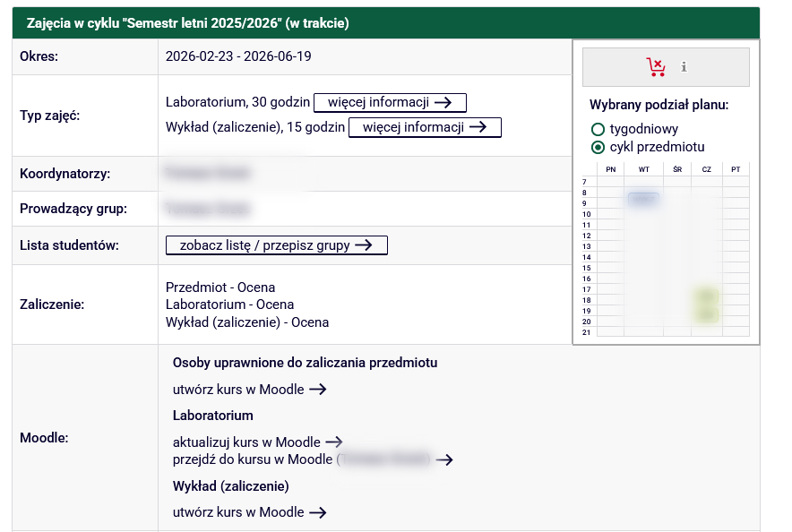Click the Tuesday class block in timetable
The width and height of the screenshot is (792, 532).
click(x=643, y=199)
